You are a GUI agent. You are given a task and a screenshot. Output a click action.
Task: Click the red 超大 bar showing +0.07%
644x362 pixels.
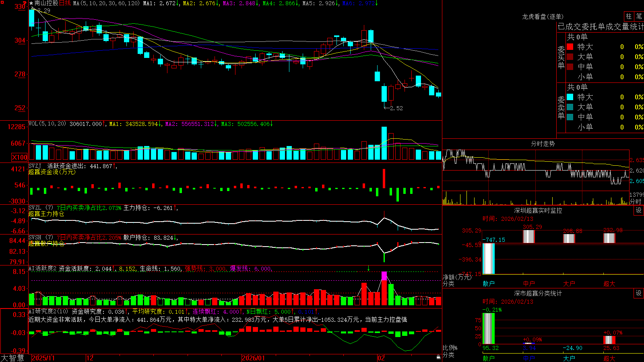[609, 340]
